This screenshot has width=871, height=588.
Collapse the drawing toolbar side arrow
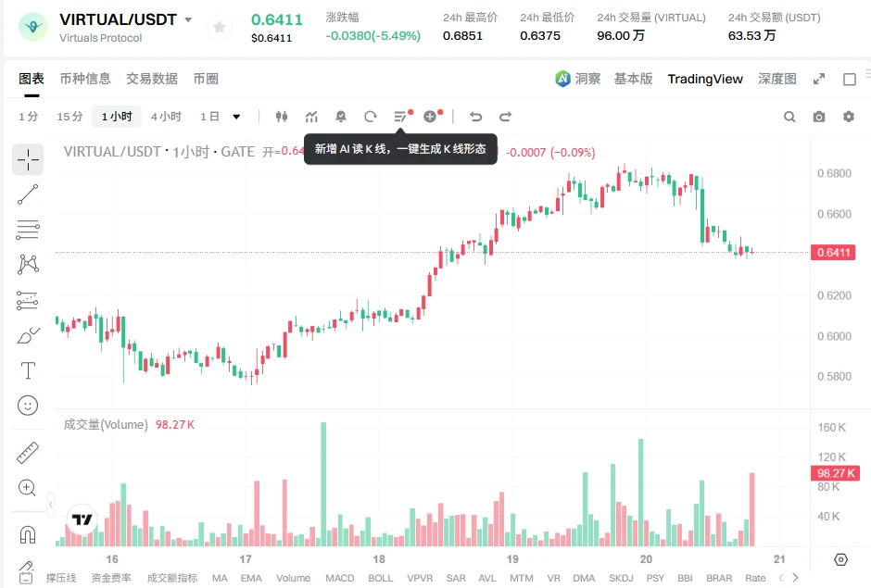pyautogui.click(x=51, y=505)
